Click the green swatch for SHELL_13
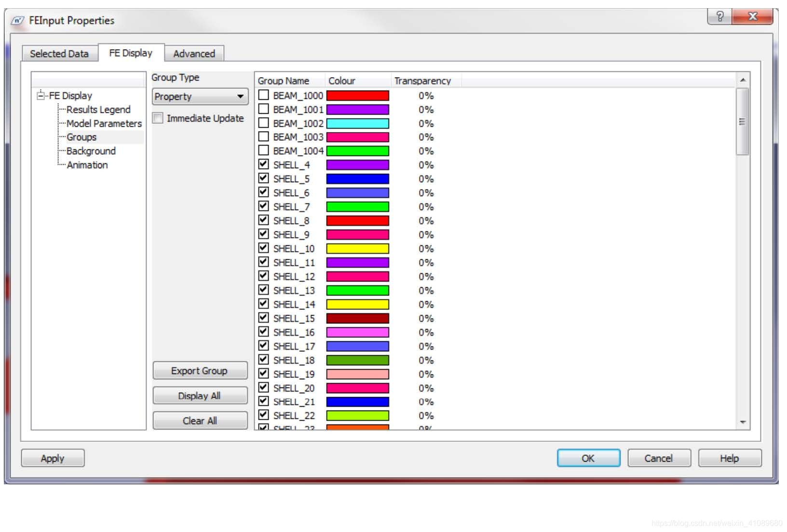 [x=358, y=291]
